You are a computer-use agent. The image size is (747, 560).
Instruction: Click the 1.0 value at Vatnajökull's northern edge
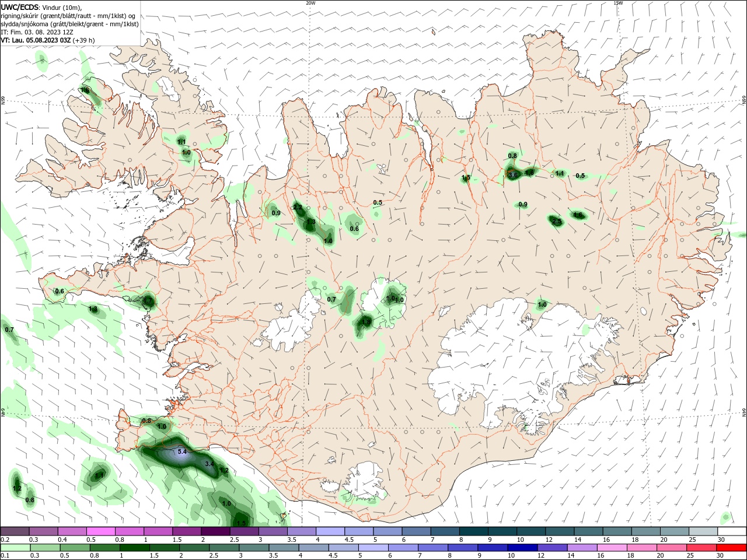coord(542,305)
